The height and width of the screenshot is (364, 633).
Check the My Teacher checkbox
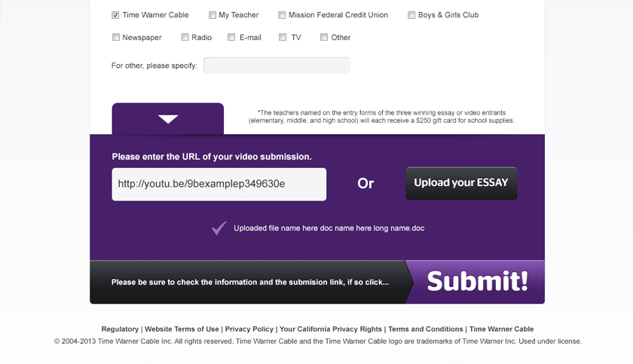pos(213,15)
